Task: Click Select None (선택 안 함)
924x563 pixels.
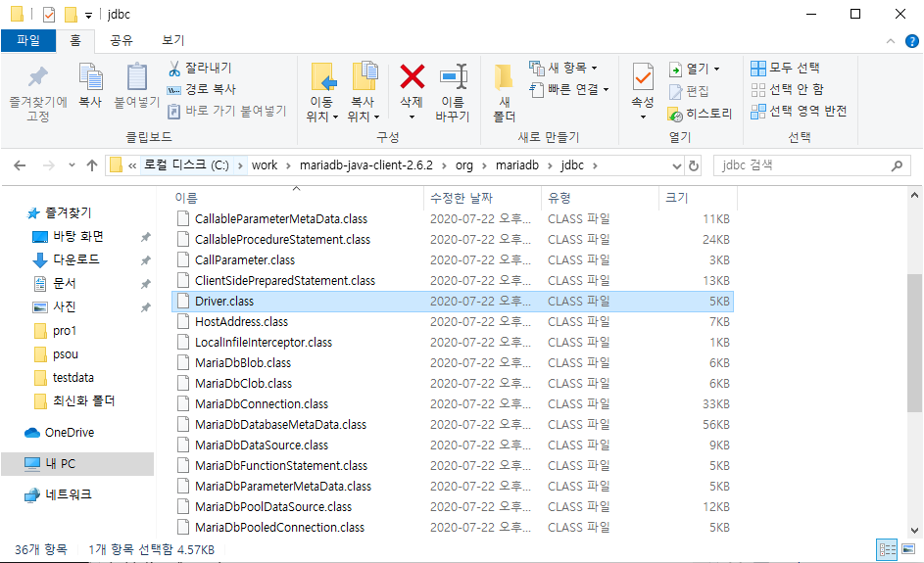Action: [787, 89]
